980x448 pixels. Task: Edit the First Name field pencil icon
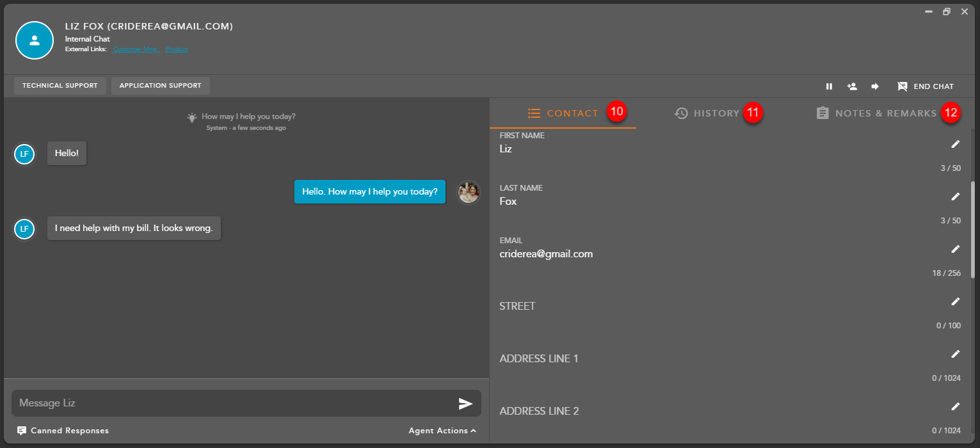coord(956,144)
